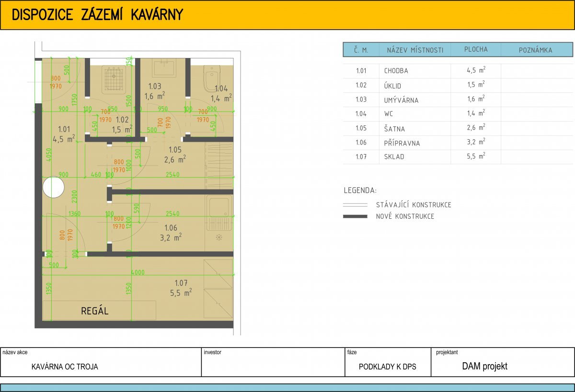Select the PŘÍPRAVNA table entry
The image size is (575, 392).
[402, 143]
